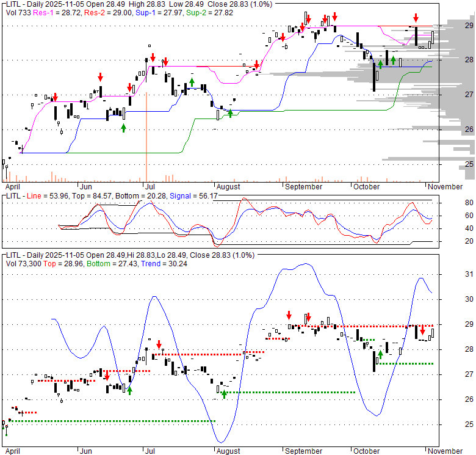Click the 'Res-2 = 29.00' legend label

pos(109,13)
